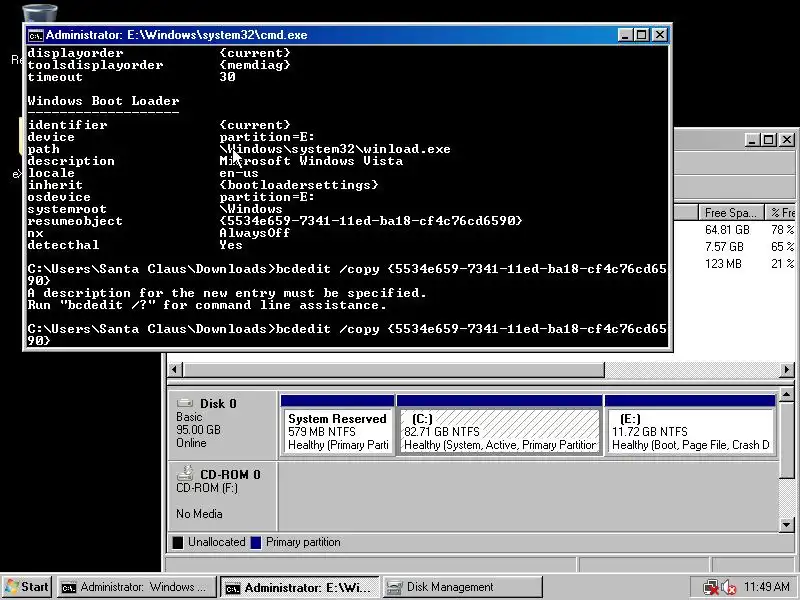Click the blue Primary partition legend swatch

256,542
